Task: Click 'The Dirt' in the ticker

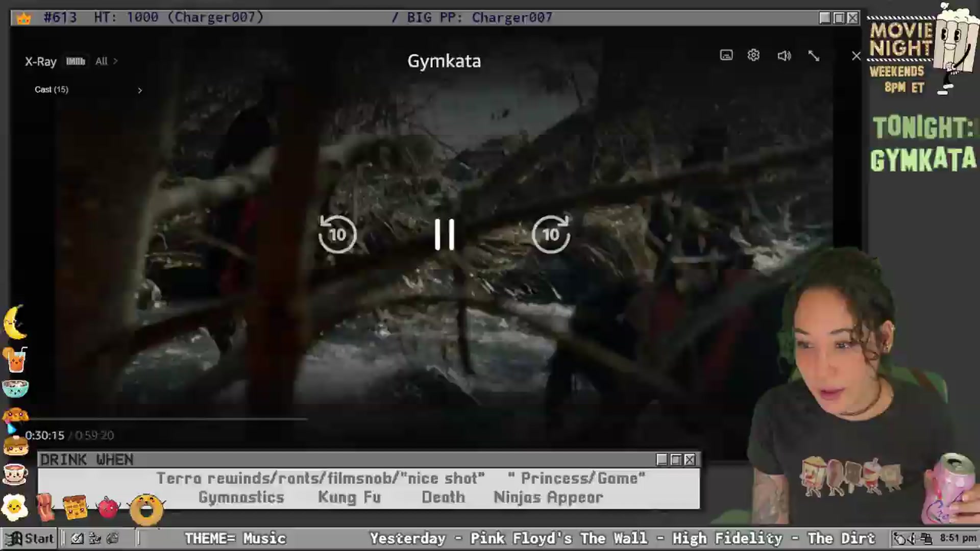Action: click(x=841, y=538)
